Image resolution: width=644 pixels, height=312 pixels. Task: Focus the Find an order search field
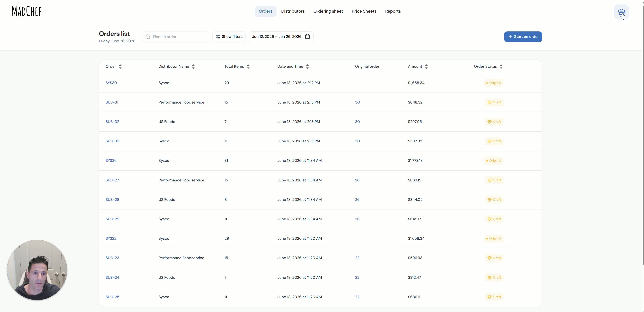coord(175,37)
